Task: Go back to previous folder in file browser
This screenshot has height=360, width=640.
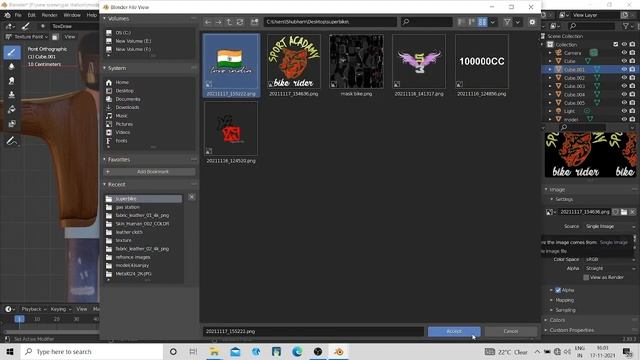Action: pyautogui.click(x=208, y=22)
